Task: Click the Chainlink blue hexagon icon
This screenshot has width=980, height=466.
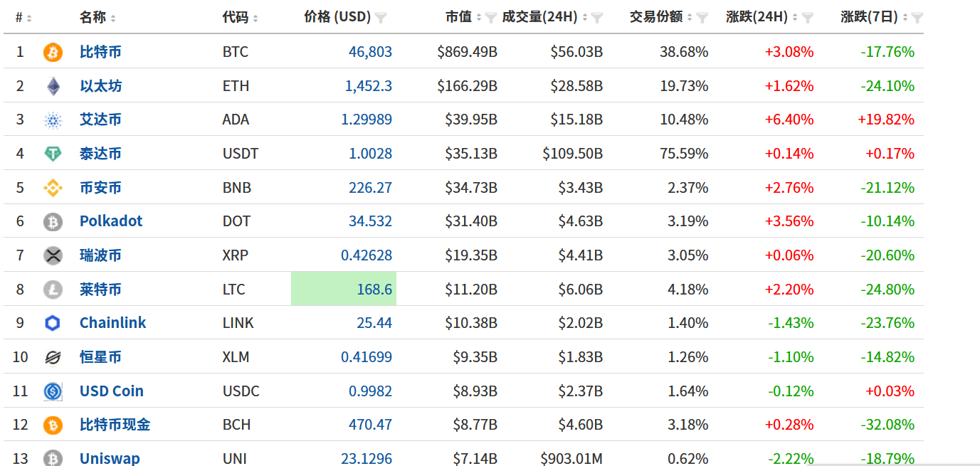Action: (53, 323)
